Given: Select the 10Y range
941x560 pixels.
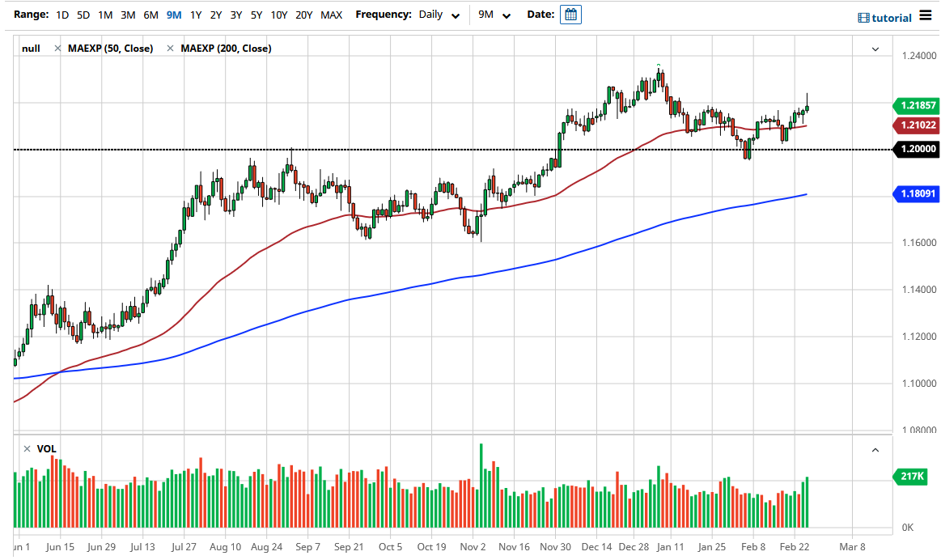Looking at the screenshot, I should pyautogui.click(x=279, y=15).
